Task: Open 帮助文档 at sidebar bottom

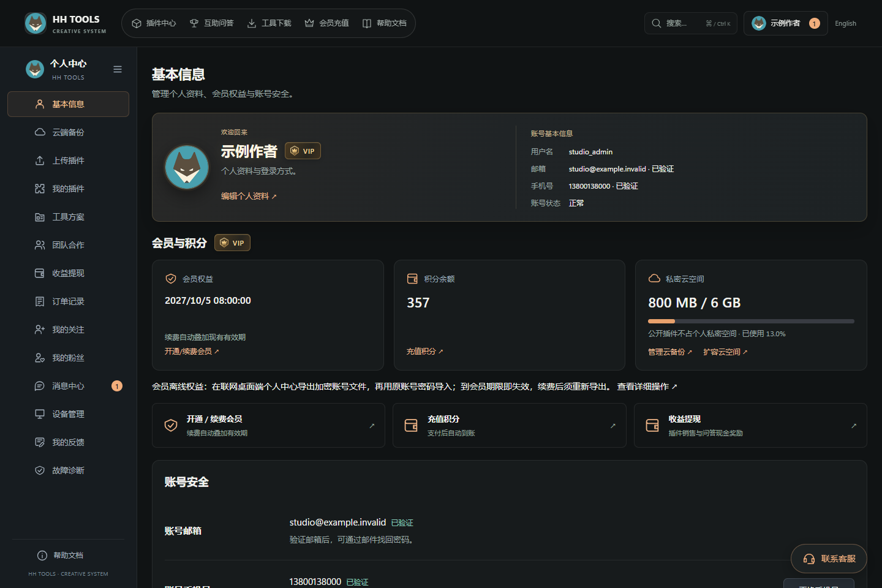Action: [x=60, y=556]
